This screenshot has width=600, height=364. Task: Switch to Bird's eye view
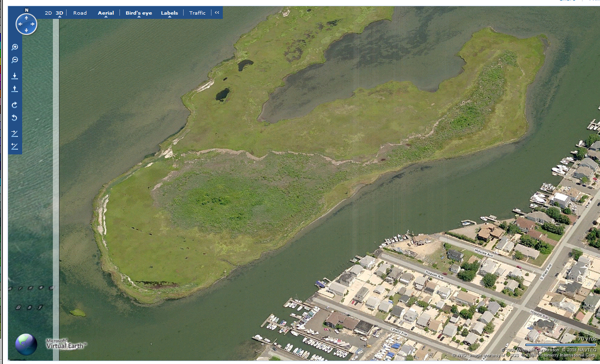(x=139, y=13)
